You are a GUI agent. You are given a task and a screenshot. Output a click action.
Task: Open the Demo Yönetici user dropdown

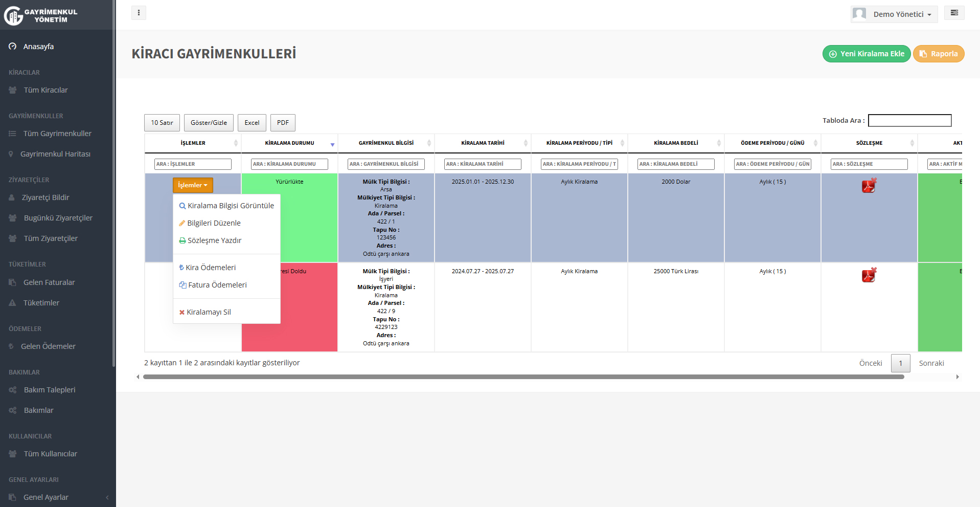click(895, 14)
